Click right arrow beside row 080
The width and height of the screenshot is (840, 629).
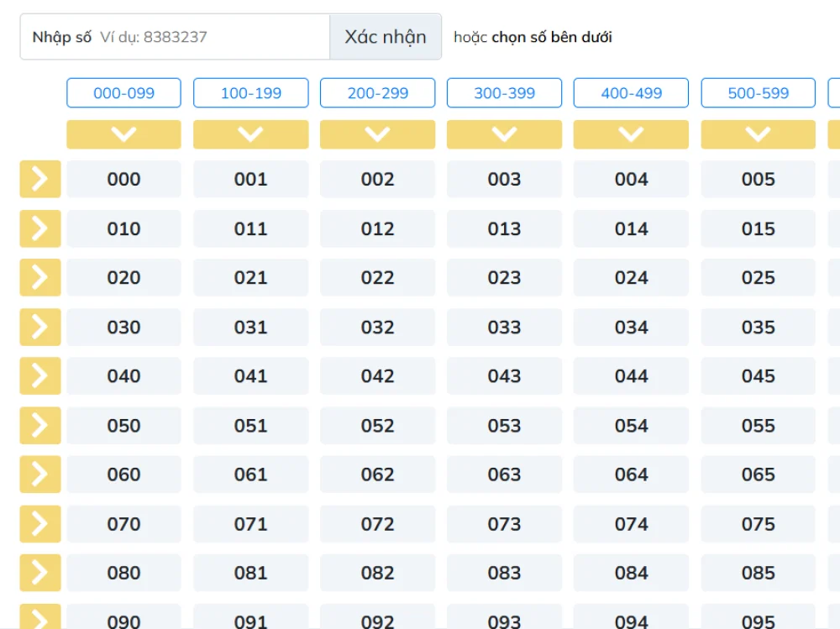[40, 573]
